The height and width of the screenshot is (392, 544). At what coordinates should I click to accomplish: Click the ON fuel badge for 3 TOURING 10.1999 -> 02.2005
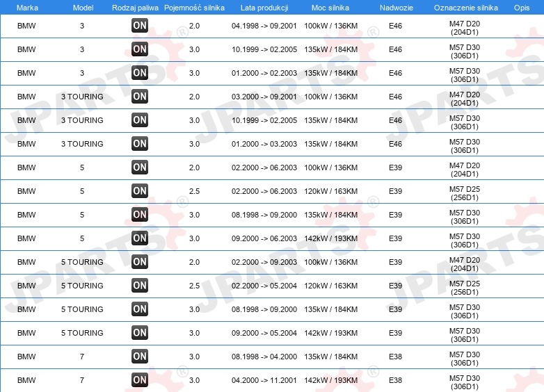(140, 120)
